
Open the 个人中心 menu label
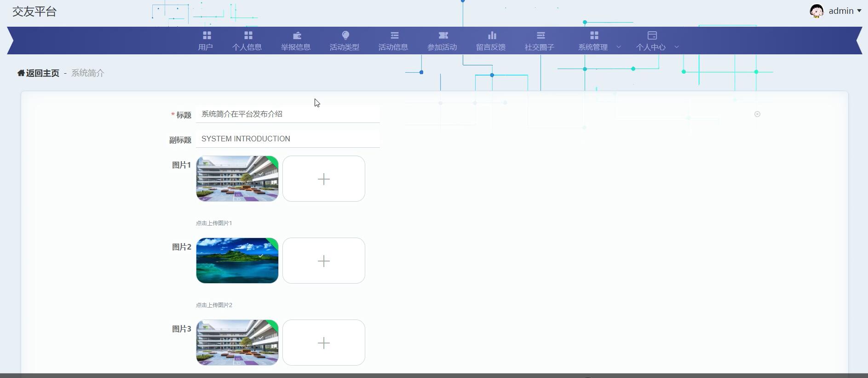point(651,47)
